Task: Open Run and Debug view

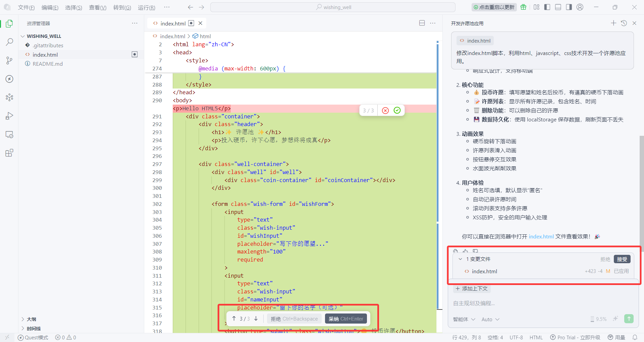Action: [x=9, y=116]
